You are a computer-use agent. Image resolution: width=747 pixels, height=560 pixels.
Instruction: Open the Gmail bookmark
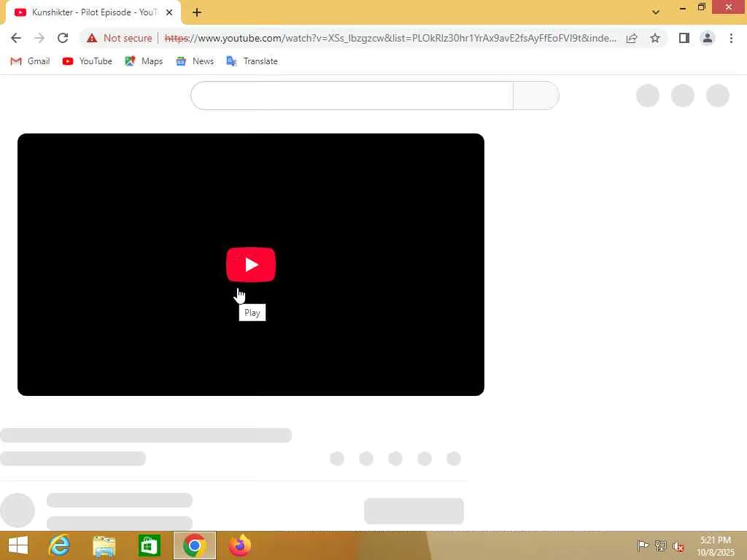click(30, 61)
